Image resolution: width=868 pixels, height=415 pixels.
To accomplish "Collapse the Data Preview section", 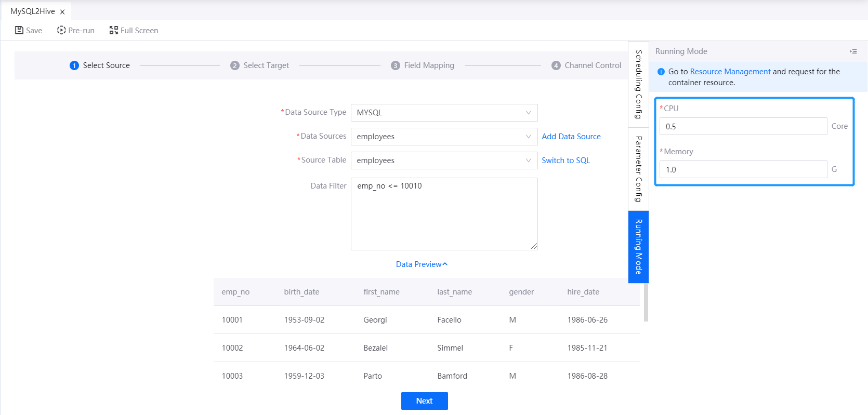I will pyautogui.click(x=422, y=264).
